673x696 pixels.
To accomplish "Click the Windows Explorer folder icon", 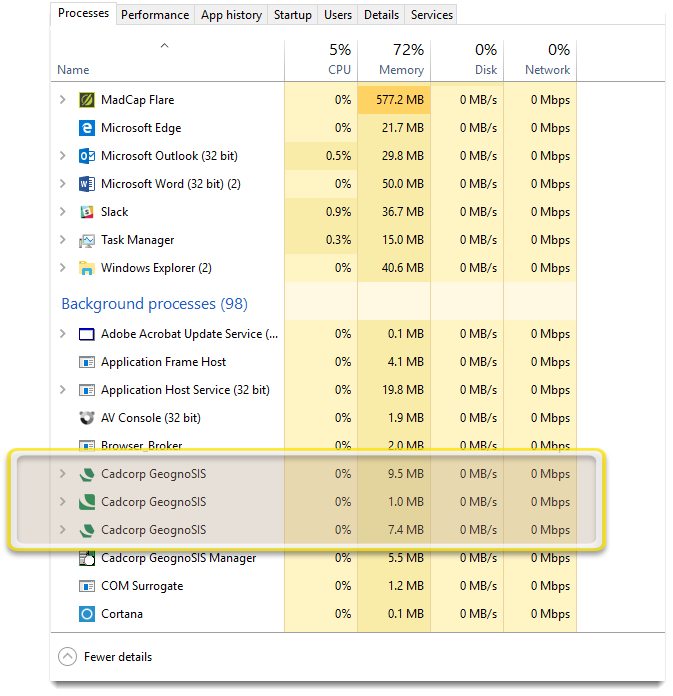I will point(86,268).
